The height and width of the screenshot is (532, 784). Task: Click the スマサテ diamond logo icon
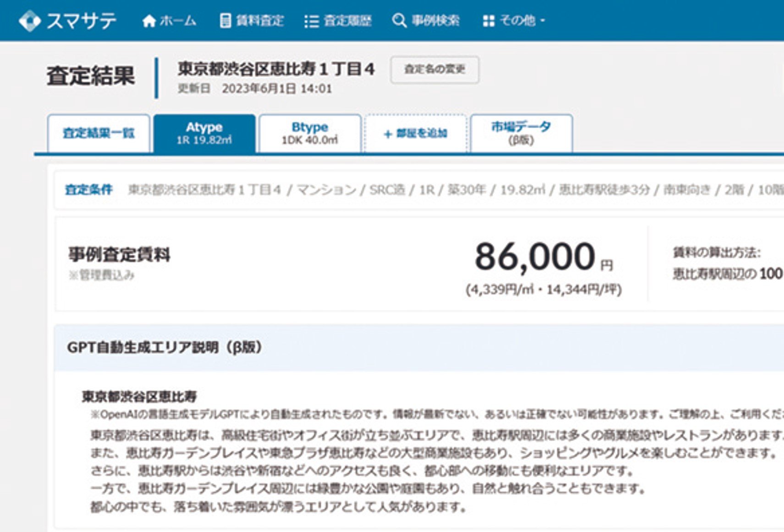(30, 21)
